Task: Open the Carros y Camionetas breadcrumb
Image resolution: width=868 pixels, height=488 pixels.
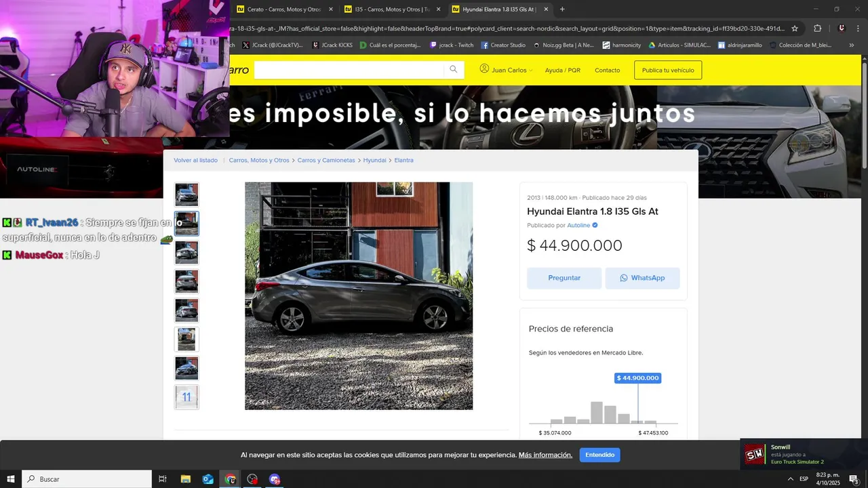Action: click(x=326, y=160)
